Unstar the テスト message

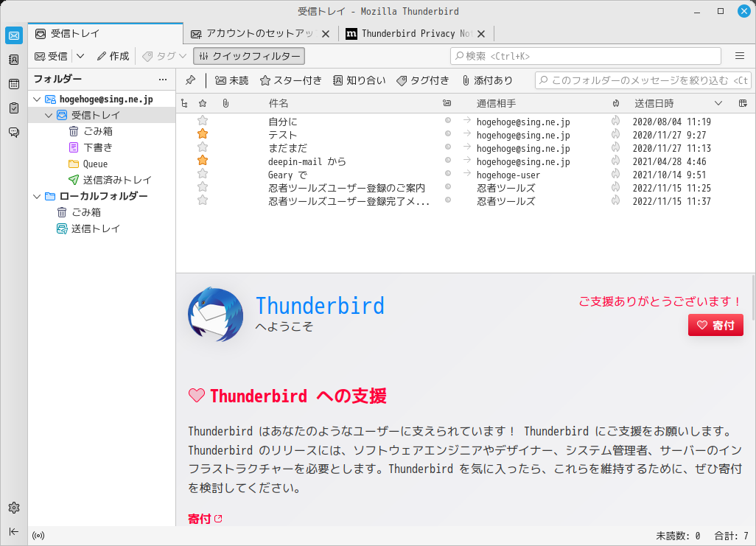(x=203, y=133)
